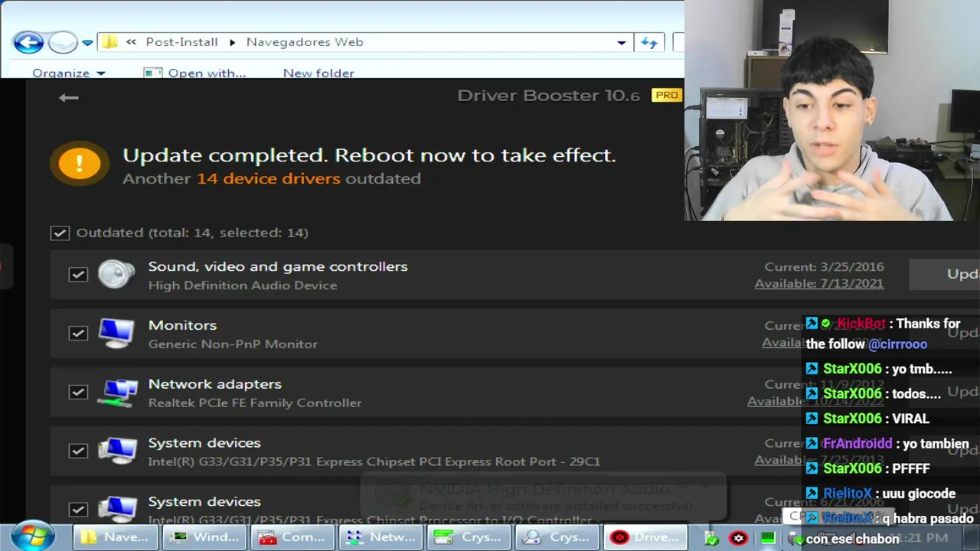
Task: Select Generic Non-PnP Monitor text
Action: click(233, 344)
